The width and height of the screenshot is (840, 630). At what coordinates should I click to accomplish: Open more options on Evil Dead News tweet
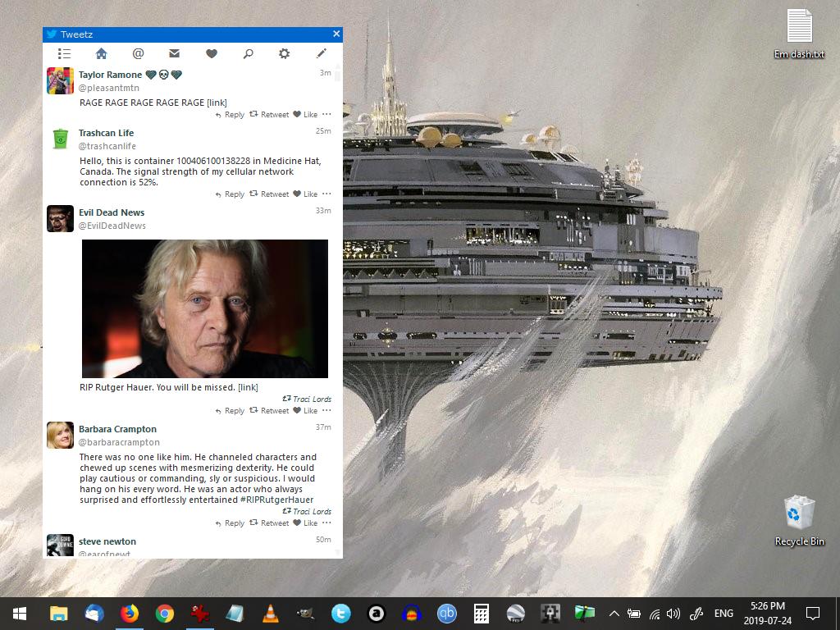tap(326, 410)
